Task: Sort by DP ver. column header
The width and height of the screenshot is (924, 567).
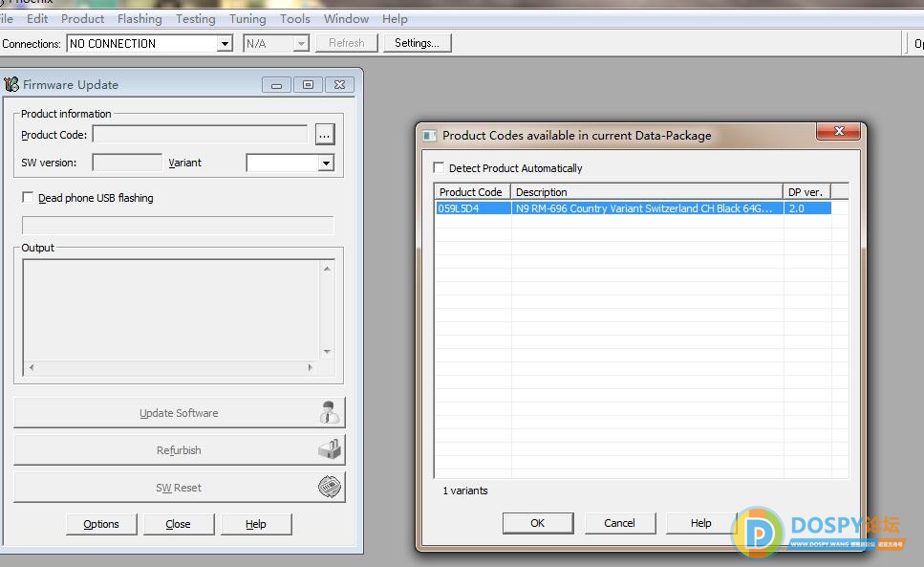Action: tap(806, 191)
